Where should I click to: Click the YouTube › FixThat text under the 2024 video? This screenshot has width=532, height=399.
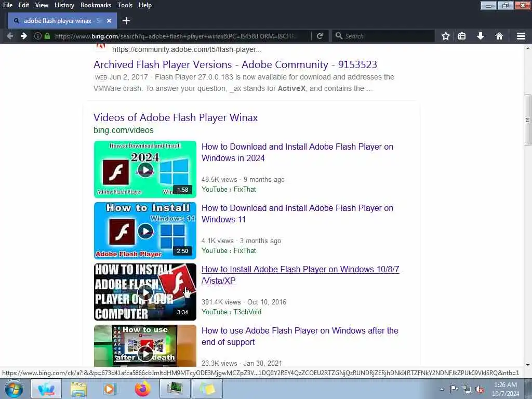[x=229, y=189]
